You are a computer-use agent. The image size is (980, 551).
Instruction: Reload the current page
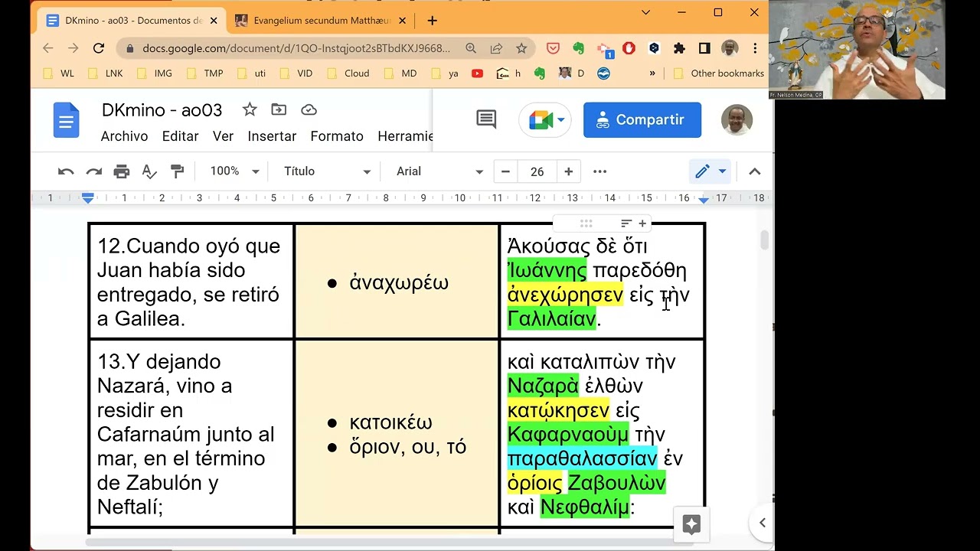[98, 48]
